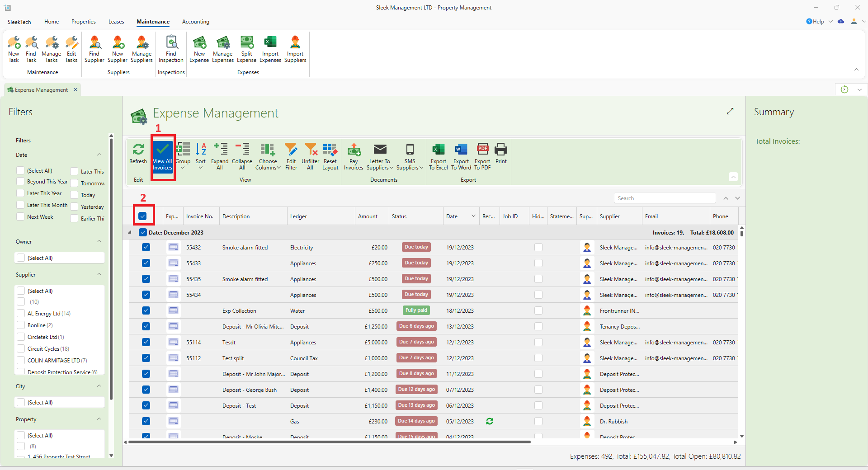Open the Group dropdown arrow
Screen dimensions: 868x470
[x=183, y=168]
